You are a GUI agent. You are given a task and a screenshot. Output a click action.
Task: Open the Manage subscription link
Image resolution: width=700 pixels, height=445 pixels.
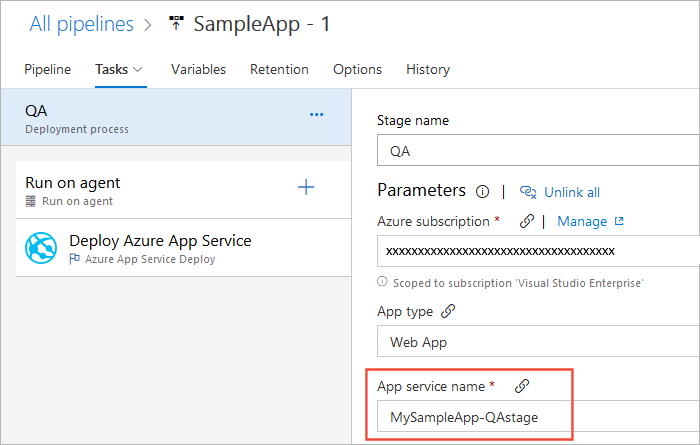tap(582, 221)
